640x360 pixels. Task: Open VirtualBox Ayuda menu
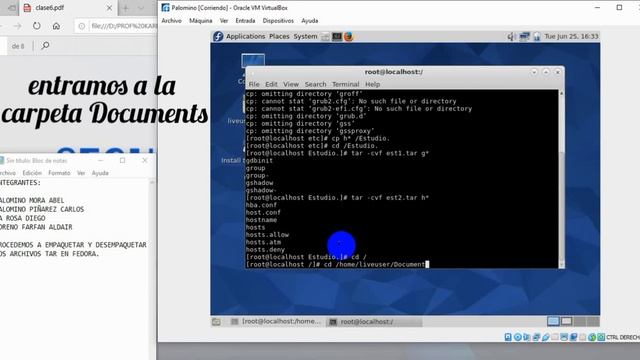(309, 20)
